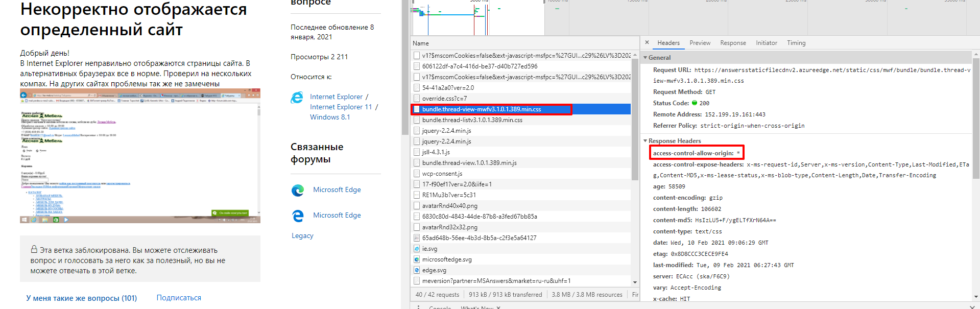
Task: Click the new Microsoft Edge logo icon
Action: (298, 191)
